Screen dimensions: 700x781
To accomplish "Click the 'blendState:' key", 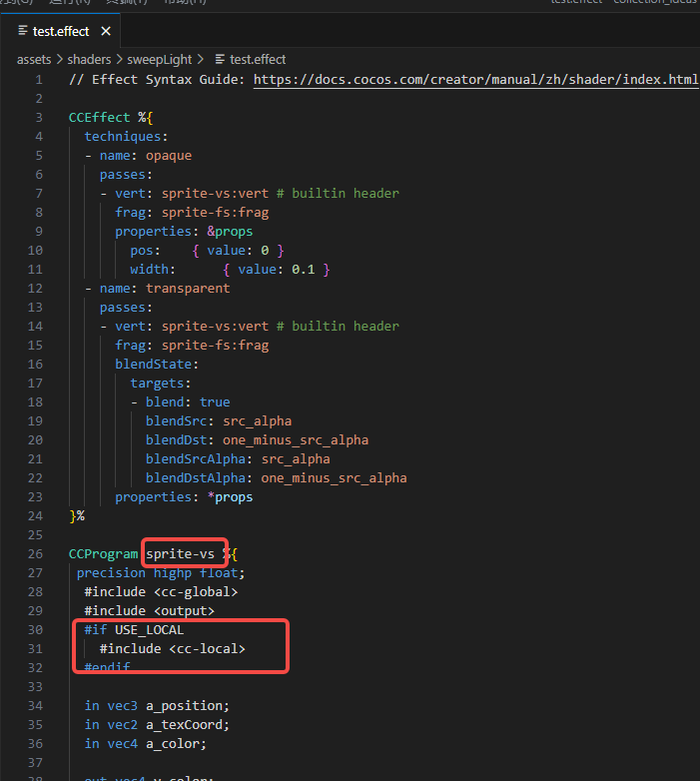I will pyautogui.click(x=157, y=365).
